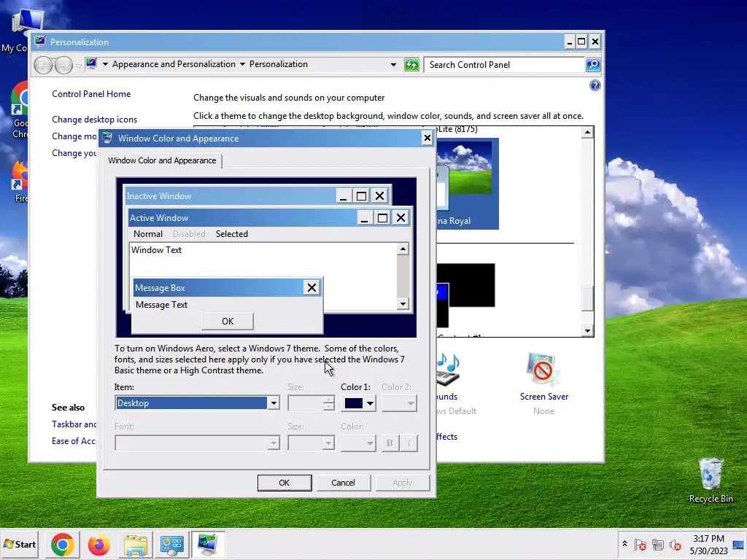Open the font Size dropdown
Image resolution: width=747 pixels, height=560 pixels.
[x=311, y=443]
